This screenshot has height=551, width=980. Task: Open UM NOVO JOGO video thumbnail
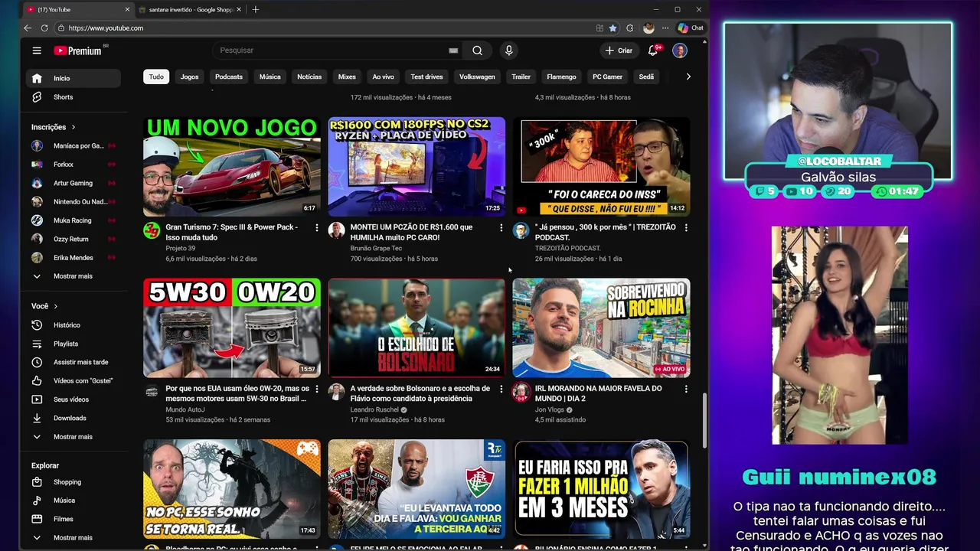pos(232,167)
